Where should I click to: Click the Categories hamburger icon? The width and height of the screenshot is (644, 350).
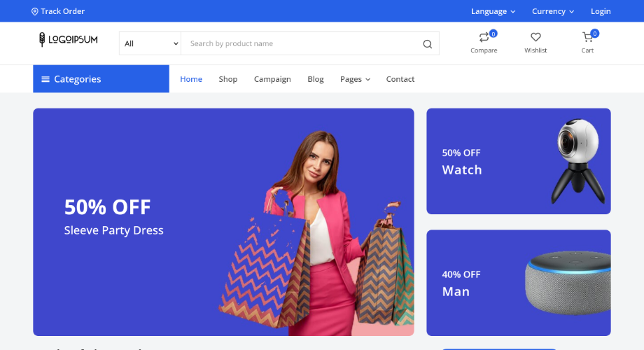[45, 79]
